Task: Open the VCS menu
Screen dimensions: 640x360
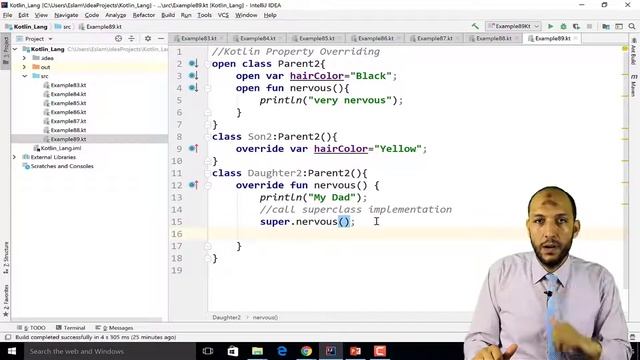Action: pos(223,15)
